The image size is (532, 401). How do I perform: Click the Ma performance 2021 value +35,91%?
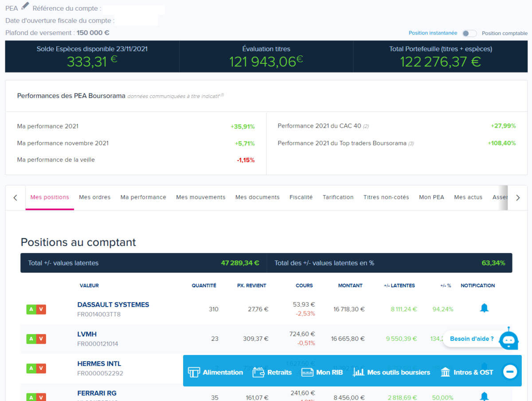click(x=243, y=127)
